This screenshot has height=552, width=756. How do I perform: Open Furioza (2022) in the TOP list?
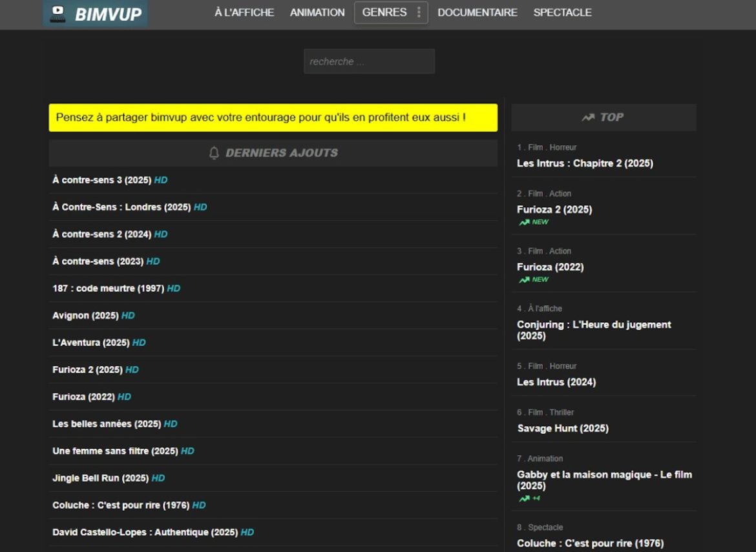(x=550, y=267)
